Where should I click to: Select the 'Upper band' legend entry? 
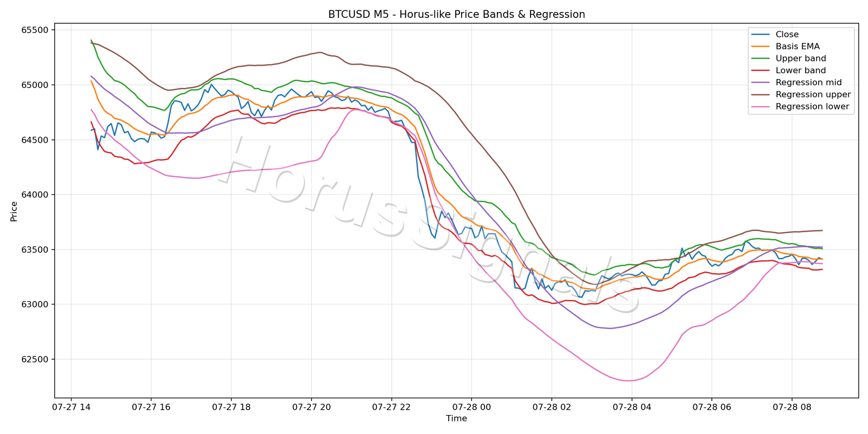click(x=789, y=59)
